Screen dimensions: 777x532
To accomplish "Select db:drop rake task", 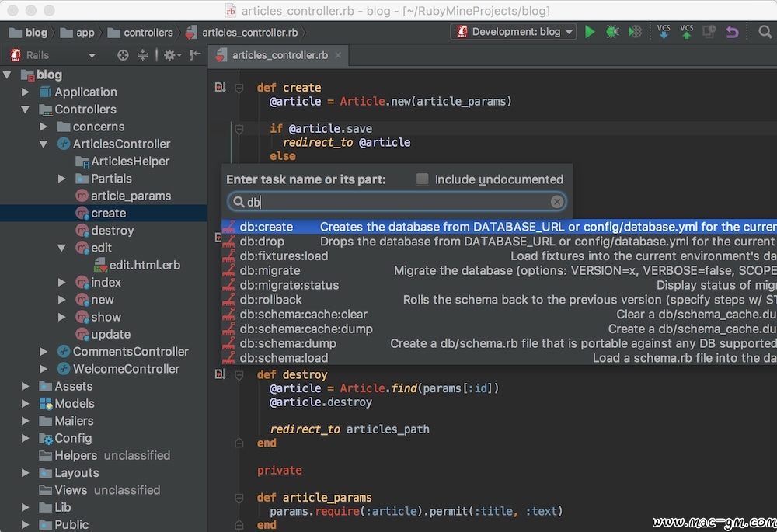I will point(499,242).
